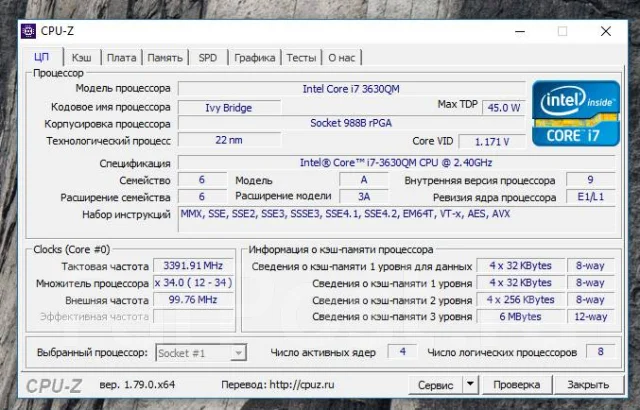Screen dimensions: 640x410
Task: Open the Тесты tab
Action: 301,58
